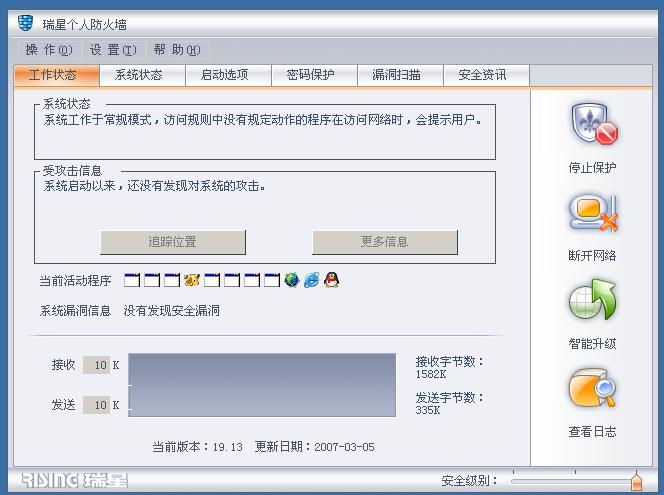Click the Rising shield logo in the title bar
The height and width of the screenshot is (495, 664).
point(25,23)
